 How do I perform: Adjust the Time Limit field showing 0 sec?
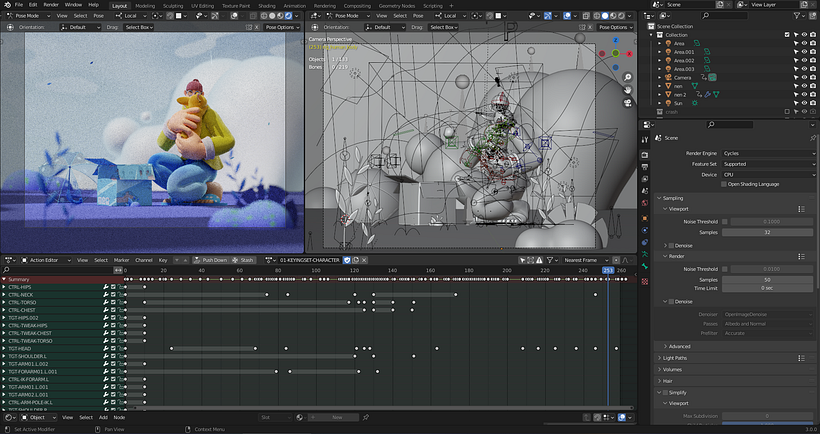[769, 288]
